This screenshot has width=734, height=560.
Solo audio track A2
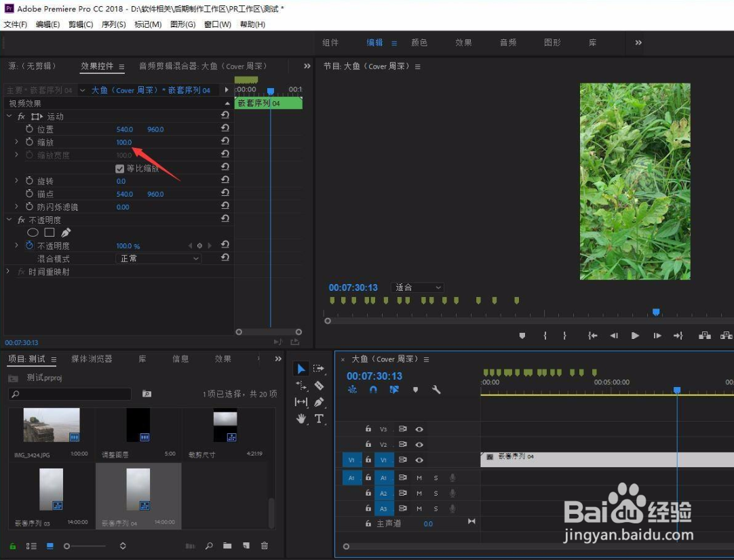[436, 493]
